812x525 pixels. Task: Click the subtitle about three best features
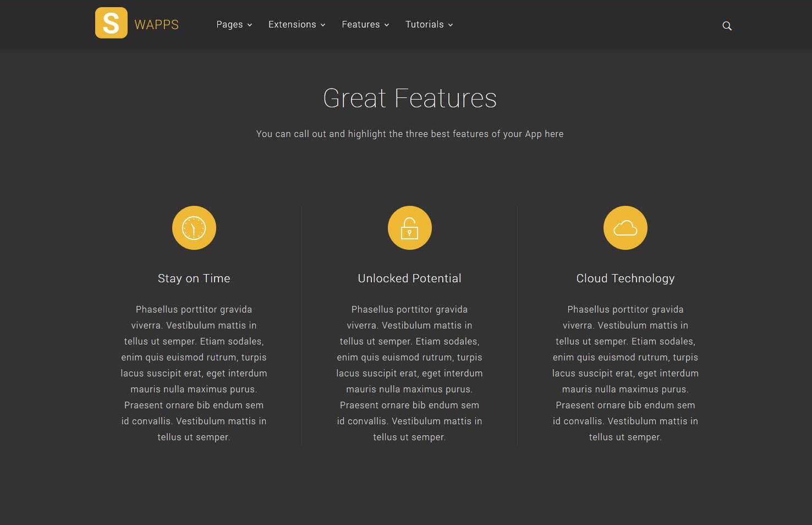pos(410,134)
